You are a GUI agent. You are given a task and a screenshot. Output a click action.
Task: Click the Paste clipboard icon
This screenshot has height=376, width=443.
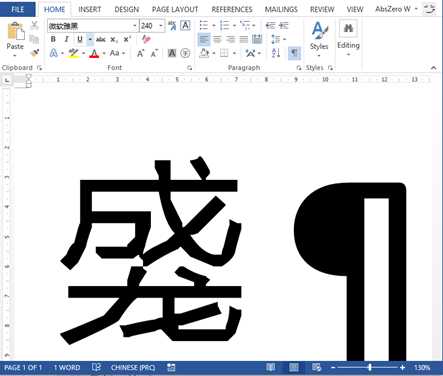tap(15, 31)
